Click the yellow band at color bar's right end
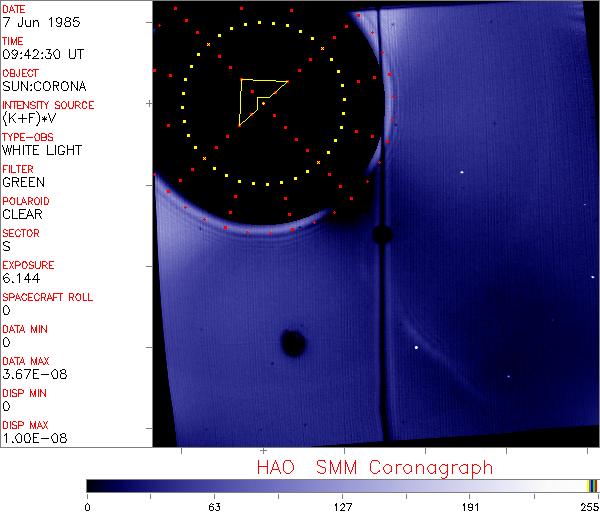 tap(589, 486)
